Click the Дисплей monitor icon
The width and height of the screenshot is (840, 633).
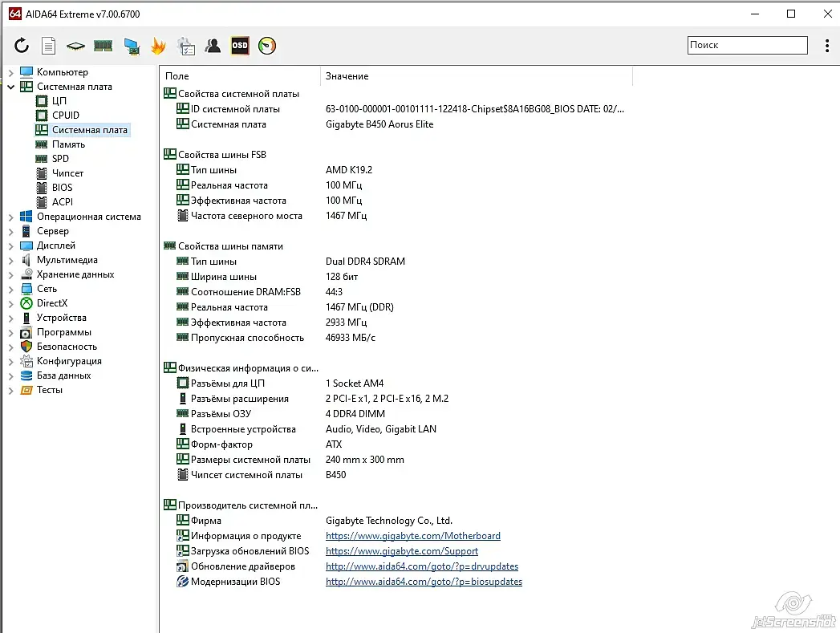coord(26,245)
